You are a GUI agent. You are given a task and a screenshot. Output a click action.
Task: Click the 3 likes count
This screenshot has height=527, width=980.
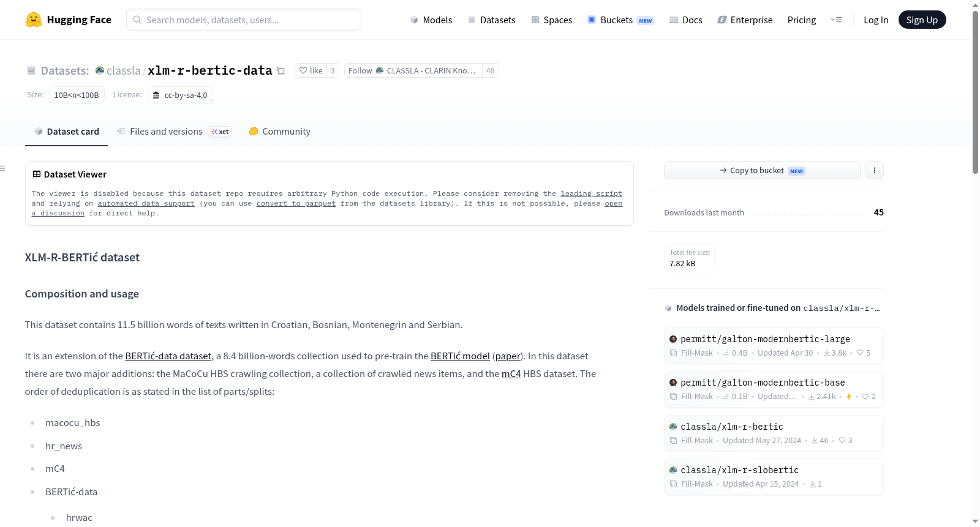(x=333, y=70)
